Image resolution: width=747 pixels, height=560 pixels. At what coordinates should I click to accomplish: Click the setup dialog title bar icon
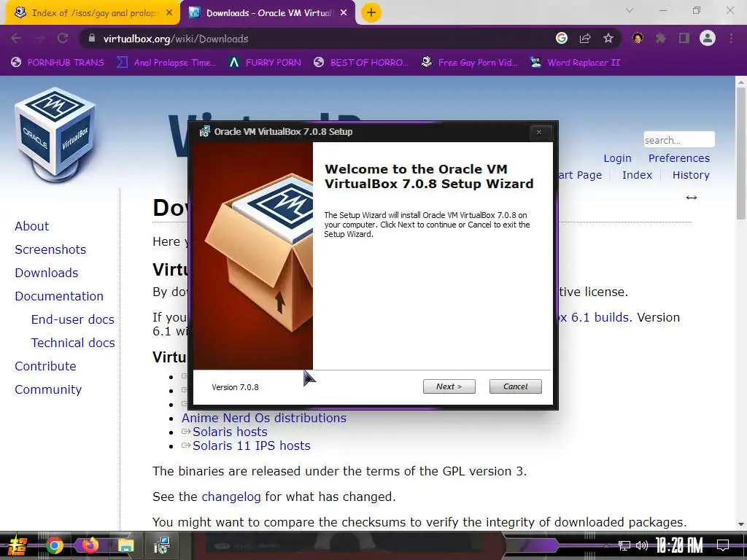point(204,132)
